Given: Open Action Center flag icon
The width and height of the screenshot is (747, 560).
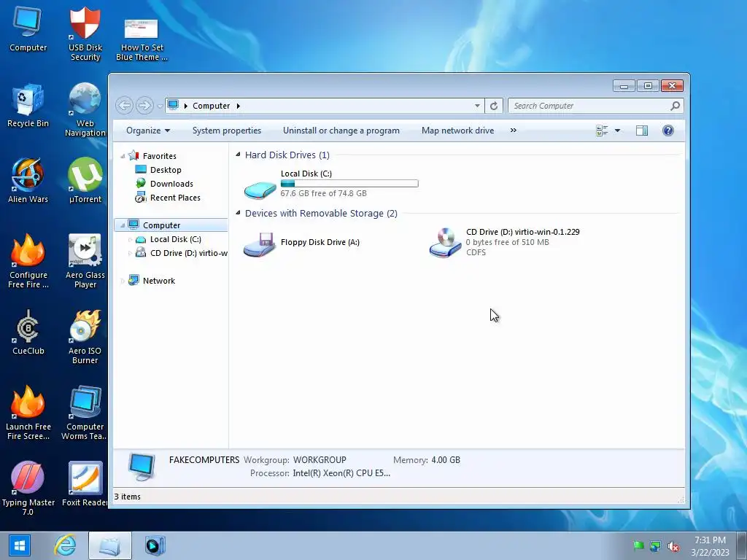Looking at the screenshot, I should point(638,545).
